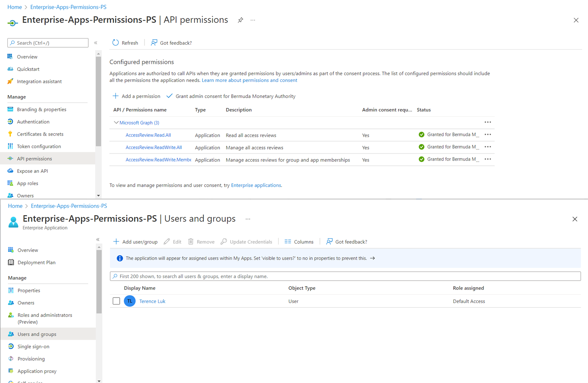This screenshot has height=383, width=588.
Task: Collapse the lower navigation pane with chevrons
Action: (98, 239)
